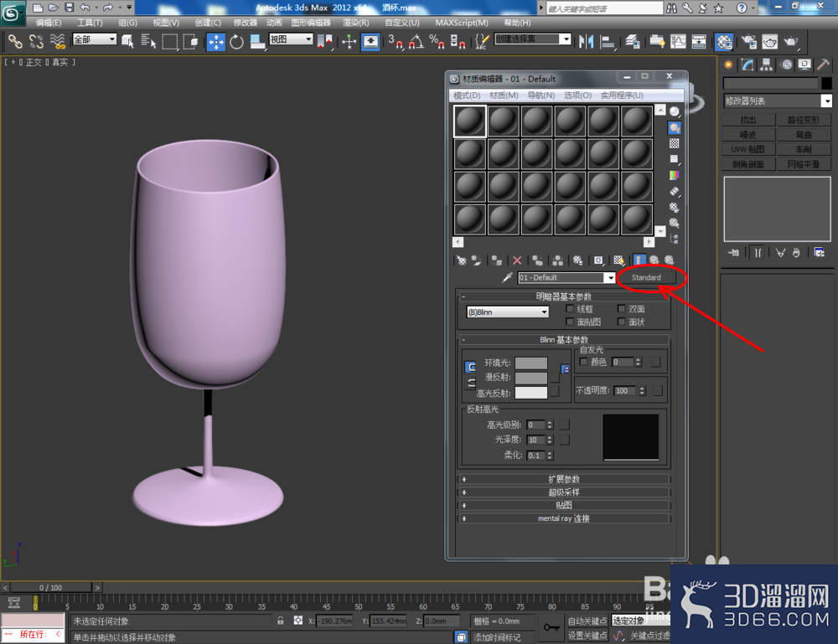Click the Unlink Selection icon
The image size is (838, 644).
tap(36, 42)
